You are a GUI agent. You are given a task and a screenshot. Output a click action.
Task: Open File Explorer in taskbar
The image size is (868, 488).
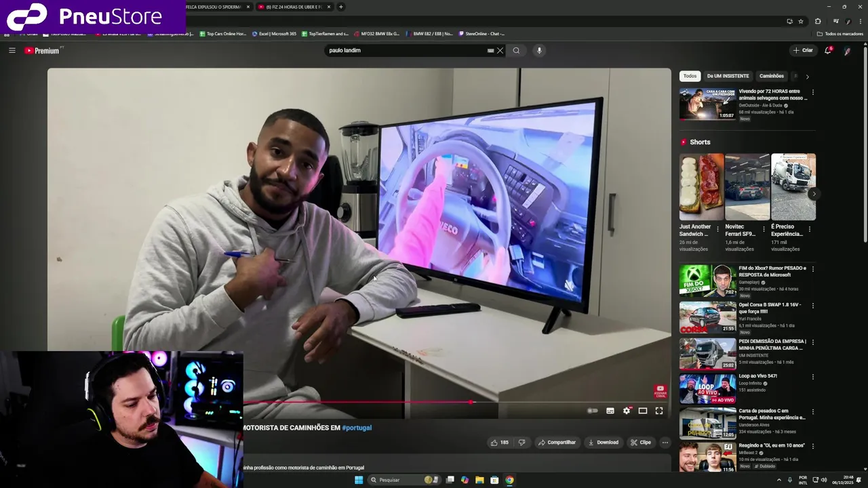click(479, 480)
